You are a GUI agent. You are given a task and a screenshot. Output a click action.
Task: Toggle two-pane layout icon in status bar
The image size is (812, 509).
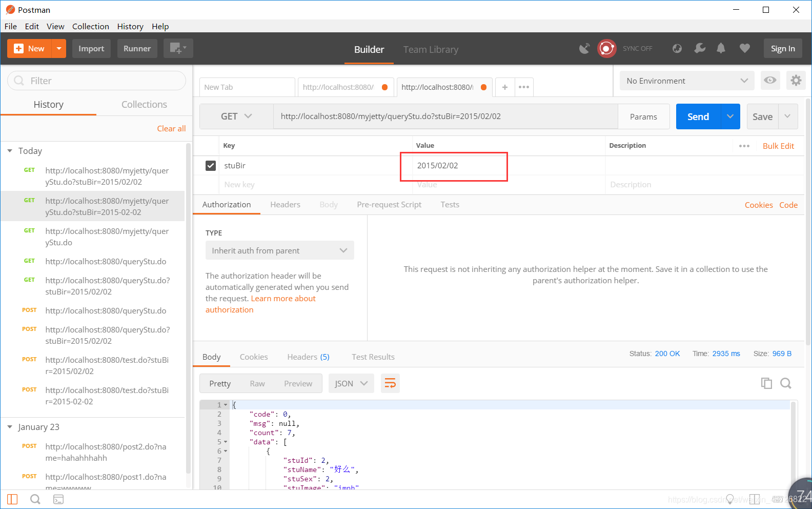coord(754,499)
